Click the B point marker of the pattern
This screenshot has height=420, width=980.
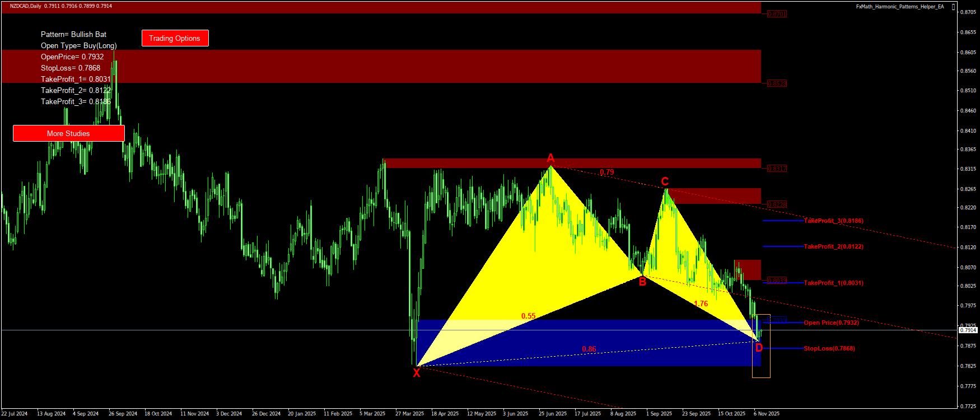coord(642,282)
